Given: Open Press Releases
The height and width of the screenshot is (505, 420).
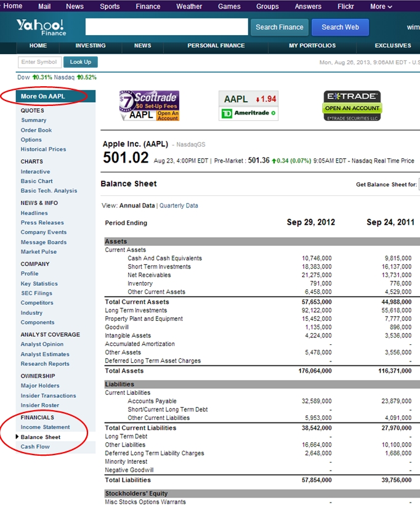Looking at the screenshot, I should coord(42,222).
